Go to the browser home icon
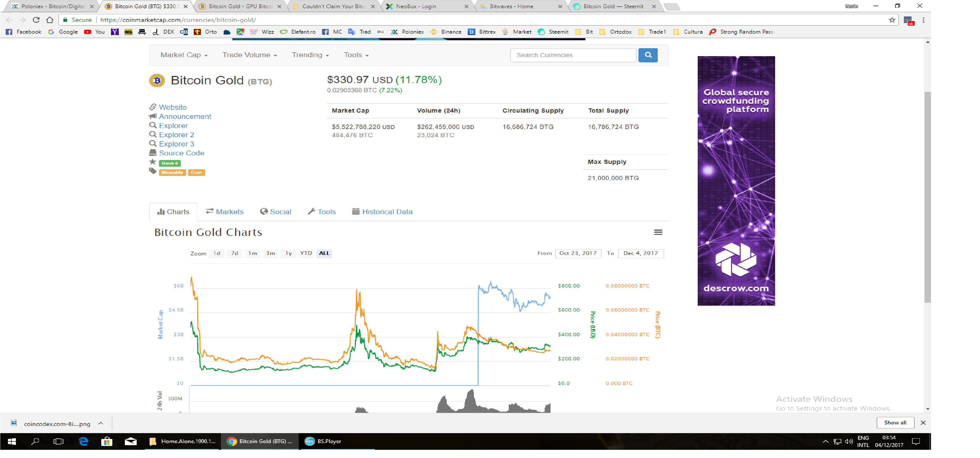The image size is (980, 458). click(50, 20)
